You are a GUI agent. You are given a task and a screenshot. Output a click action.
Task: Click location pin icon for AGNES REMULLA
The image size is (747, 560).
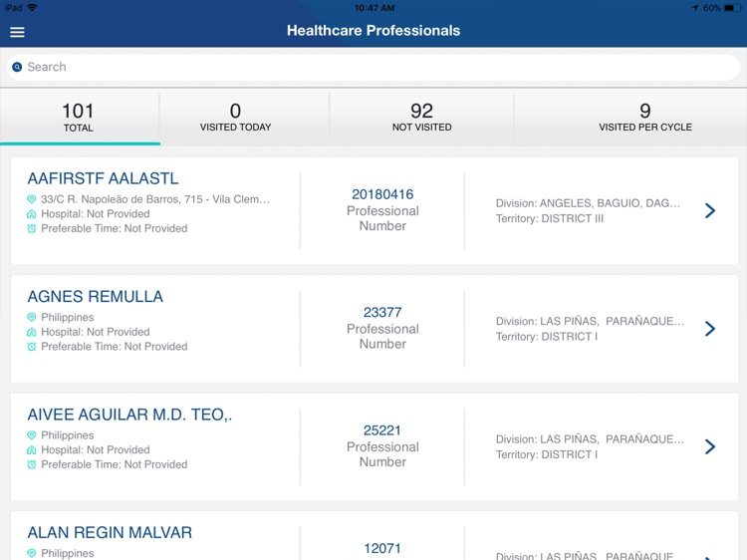coord(32,317)
